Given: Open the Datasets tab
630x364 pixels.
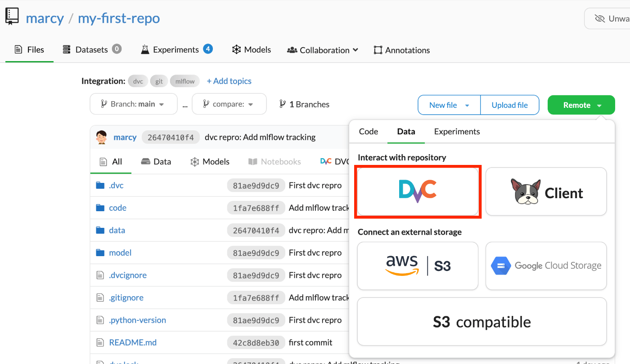Looking at the screenshot, I should tap(91, 49).
